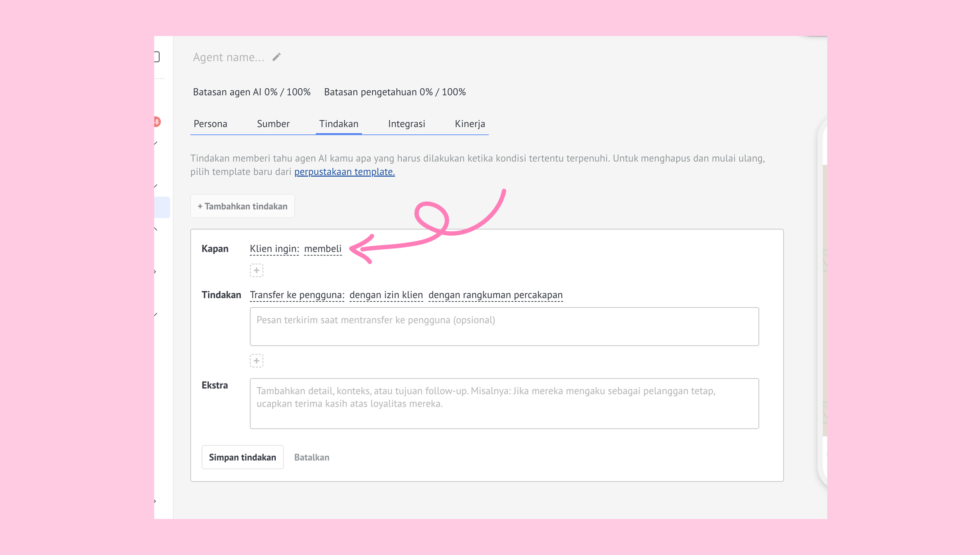Add another action with plus icon above Ekstra
This screenshot has width=980, height=555.
click(257, 361)
